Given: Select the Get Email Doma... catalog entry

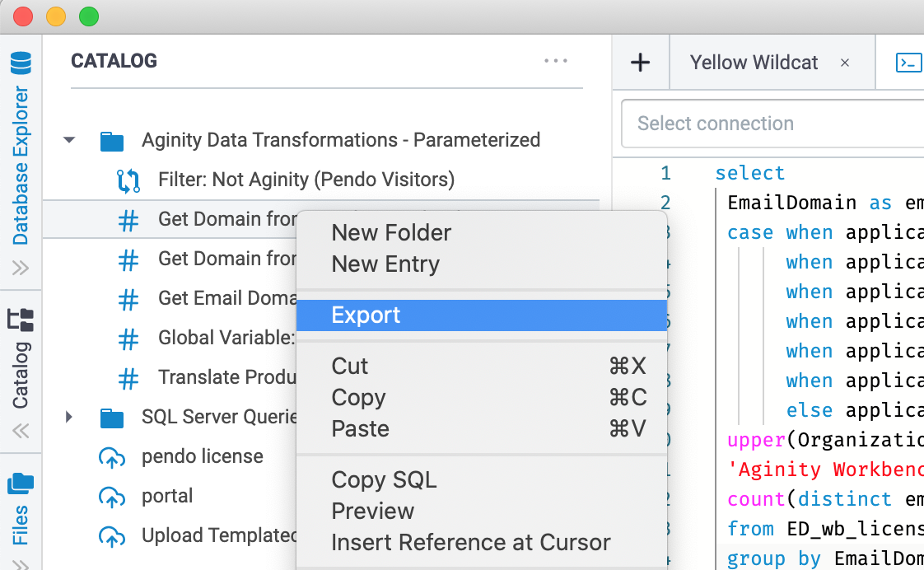Looking at the screenshot, I should [226, 298].
